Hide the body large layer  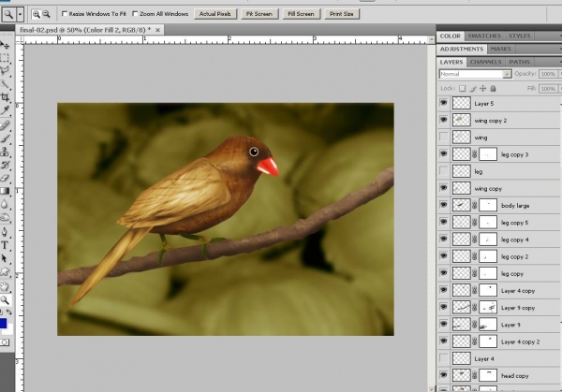[x=444, y=205]
